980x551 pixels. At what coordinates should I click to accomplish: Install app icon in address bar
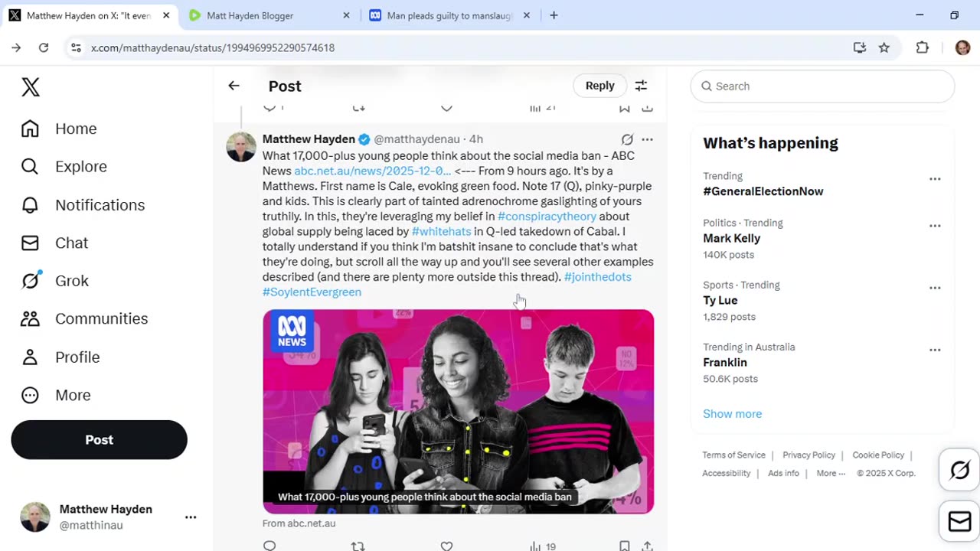pyautogui.click(x=860, y=47)
